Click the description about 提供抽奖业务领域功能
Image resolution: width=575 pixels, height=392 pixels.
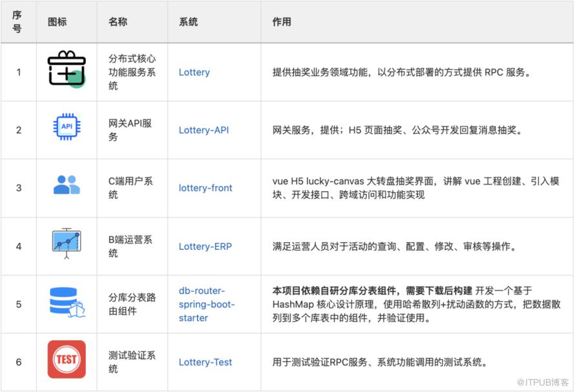pyautogui.click(x=402, y=72)
